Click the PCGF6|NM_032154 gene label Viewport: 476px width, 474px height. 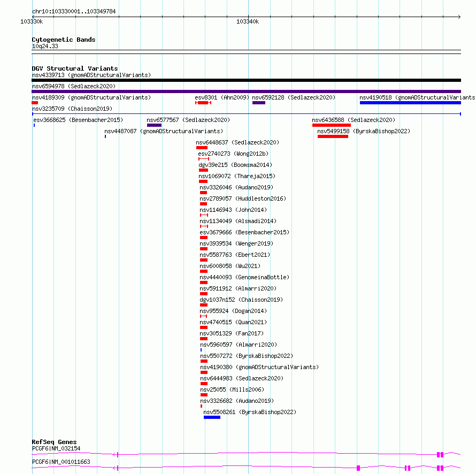pos(56,448)
